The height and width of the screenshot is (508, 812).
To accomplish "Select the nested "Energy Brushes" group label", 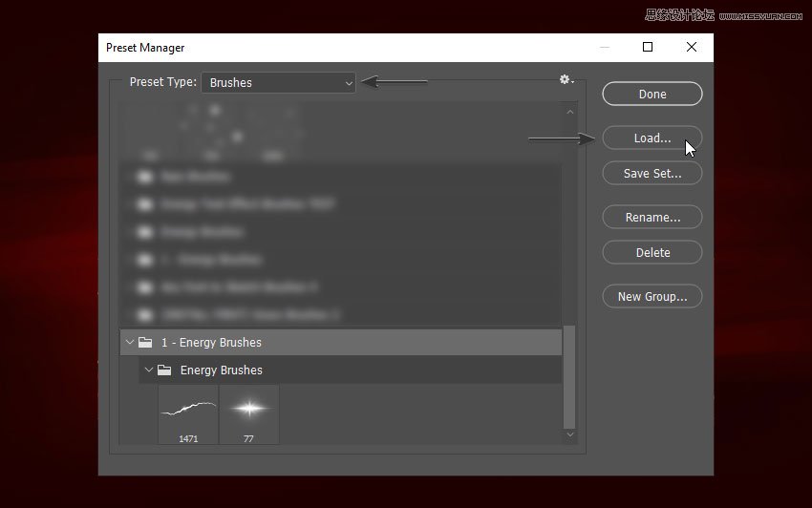I will [x=222, y=370].
